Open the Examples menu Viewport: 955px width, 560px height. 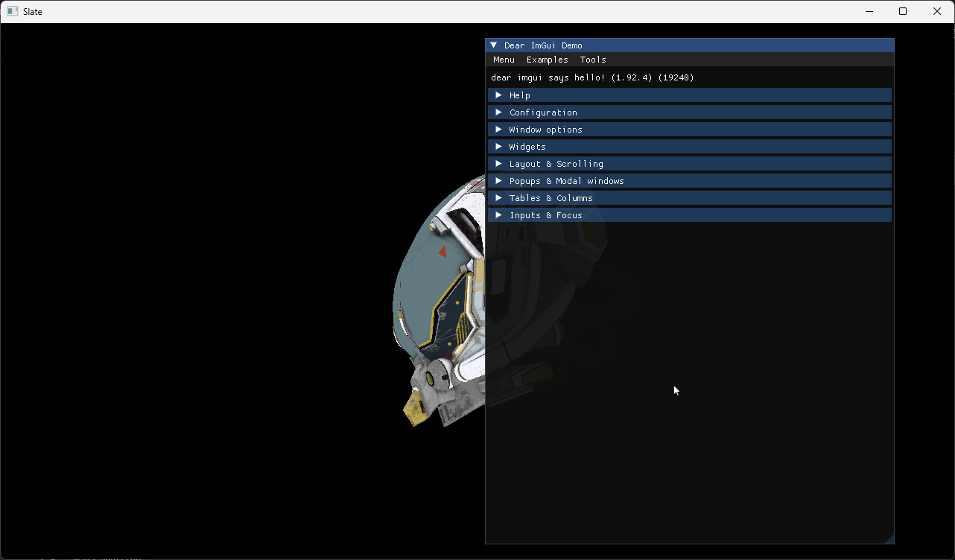(x=547, y=60)
